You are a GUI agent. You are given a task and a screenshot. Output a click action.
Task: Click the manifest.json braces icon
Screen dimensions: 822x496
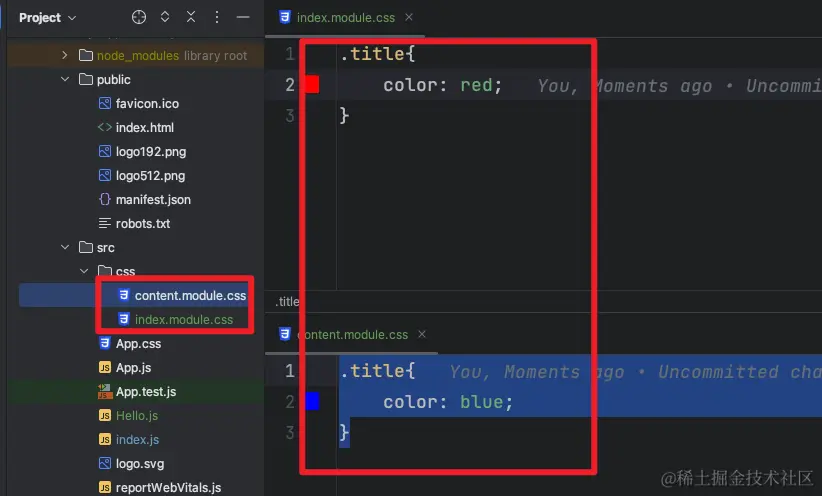pyautogui.click(x=105, y=199)
